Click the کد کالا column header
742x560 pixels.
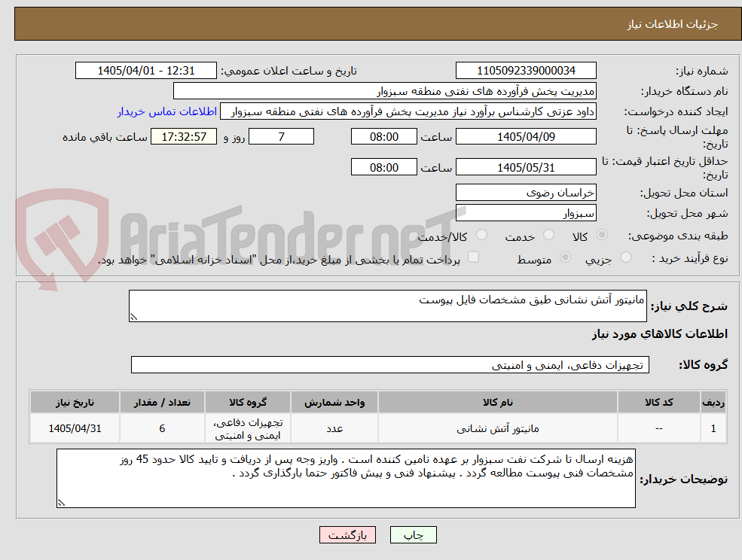658,403
